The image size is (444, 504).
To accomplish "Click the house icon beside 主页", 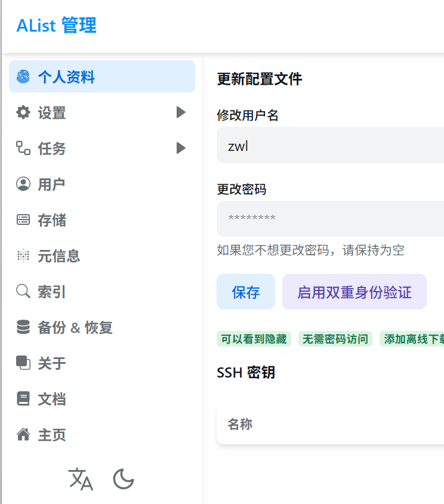I will [x=23, y=435].
